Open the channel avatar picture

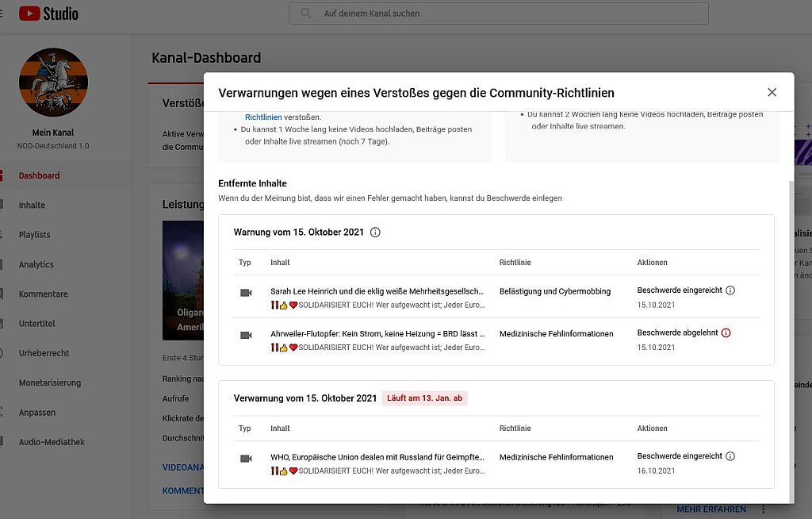coord(53,83)
